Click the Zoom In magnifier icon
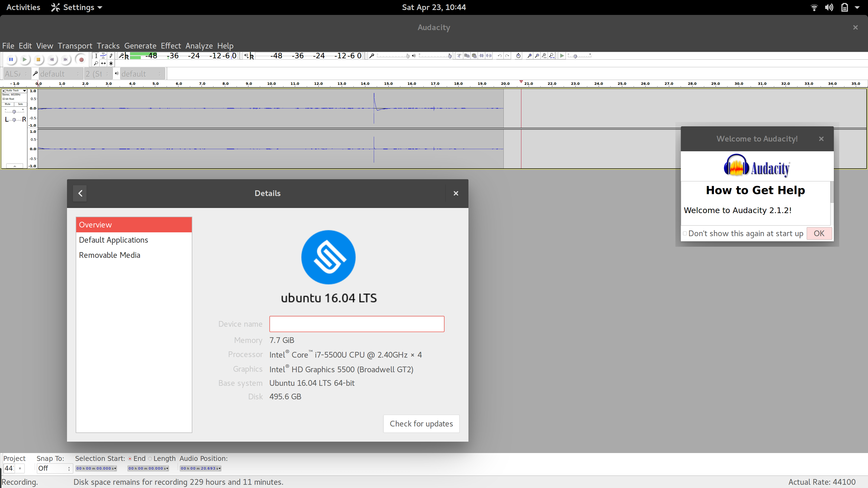Screen dimensions: 868x488 [529, 56]
